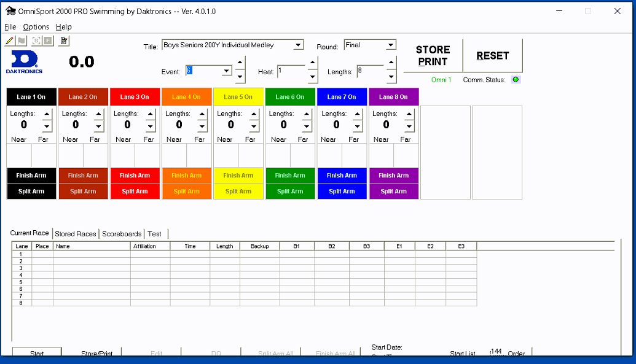This screenshot has height=364, width=636.
Task: Expand the Round dropdown
Action: [391, 45]
